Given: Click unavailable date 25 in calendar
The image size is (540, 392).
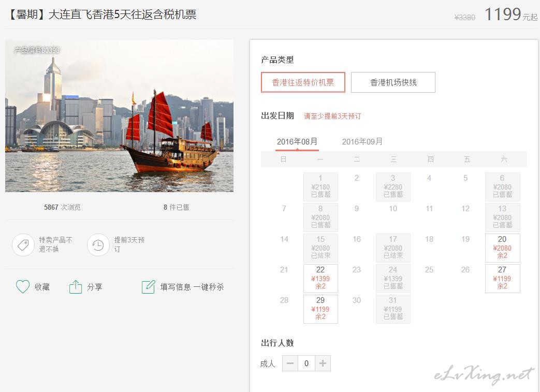Looking at the screenshot, I should coord(429,270).
